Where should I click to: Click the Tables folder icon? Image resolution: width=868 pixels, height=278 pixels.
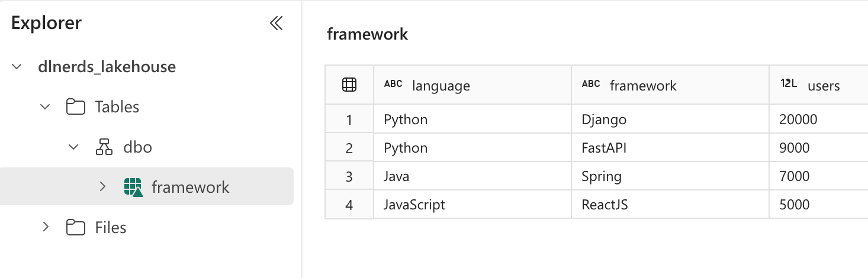pyautogui.click(x=75, y=107)
